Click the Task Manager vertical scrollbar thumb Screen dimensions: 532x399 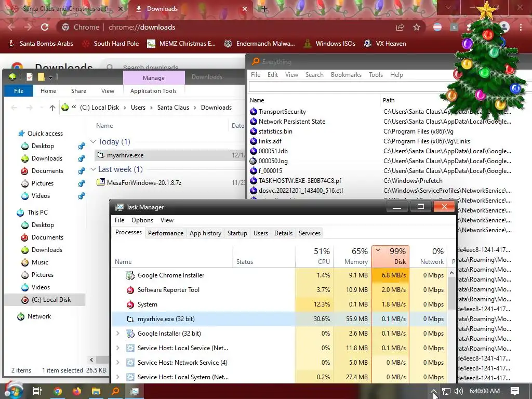(x=451, y=294)
